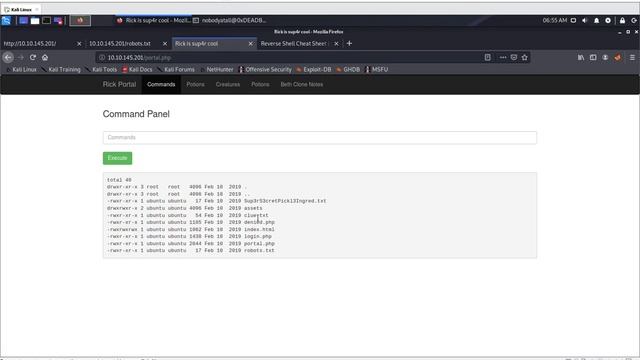This screenshot has height=360, width=640.
Task: Click the Command Panel heading
Action: coord(136,114)
